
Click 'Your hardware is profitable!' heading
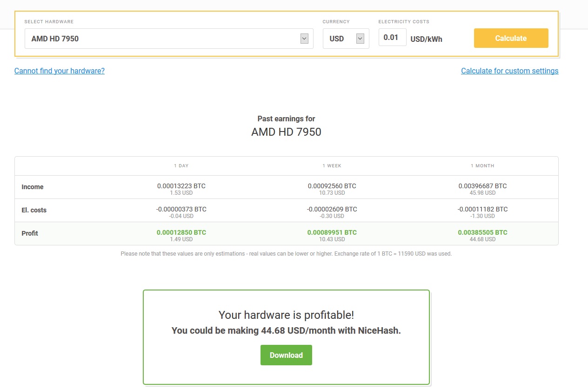click(286, 315)
